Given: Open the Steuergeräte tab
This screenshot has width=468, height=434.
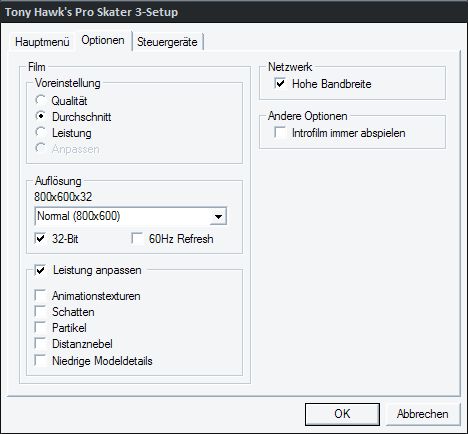Looking at the screenshot, I should click(x=167, y=42).
